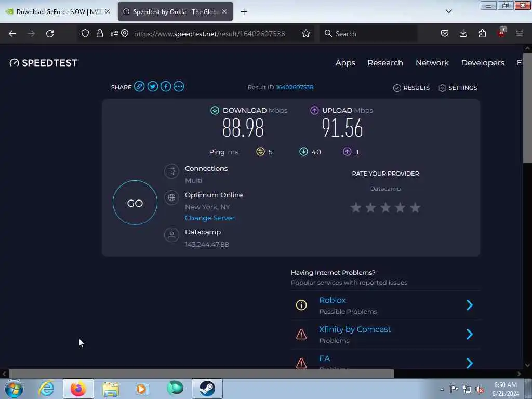This screenshot has width=532, height=399.
Task: Click the Action Center flag tray icon
Action: click(x=454, y=389)
